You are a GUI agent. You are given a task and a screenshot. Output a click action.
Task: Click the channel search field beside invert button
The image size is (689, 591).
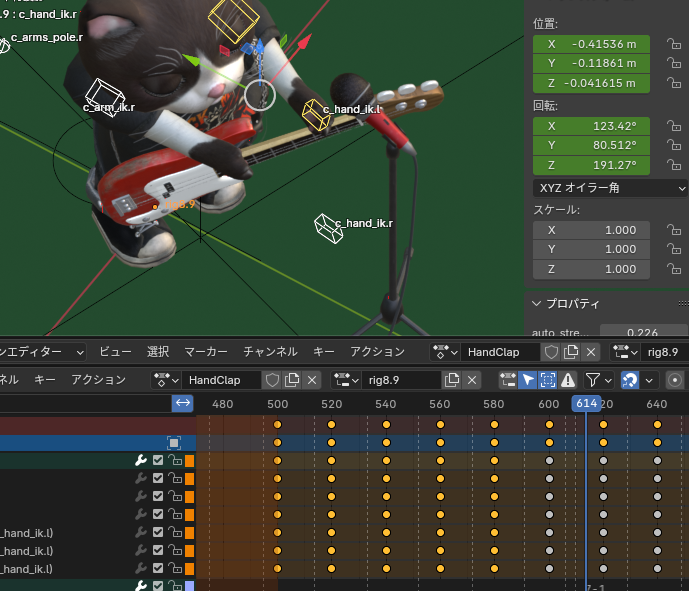click(x=86, y=403)
